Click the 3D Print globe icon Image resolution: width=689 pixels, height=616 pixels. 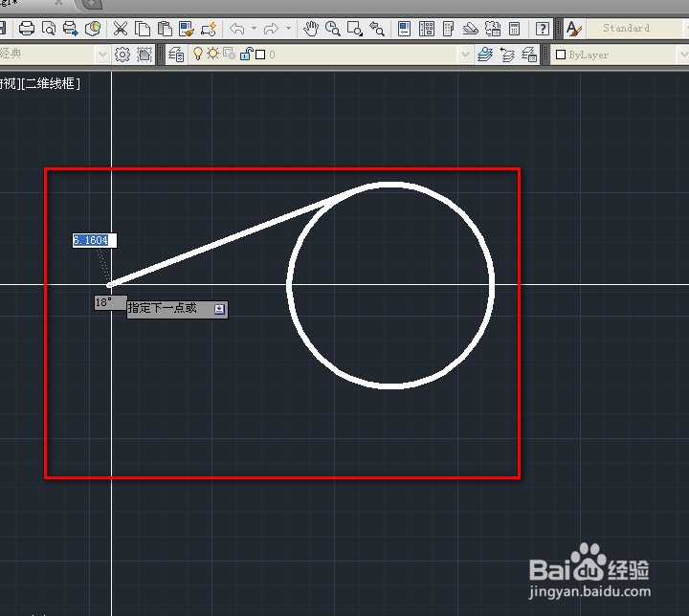coord(93,29)
